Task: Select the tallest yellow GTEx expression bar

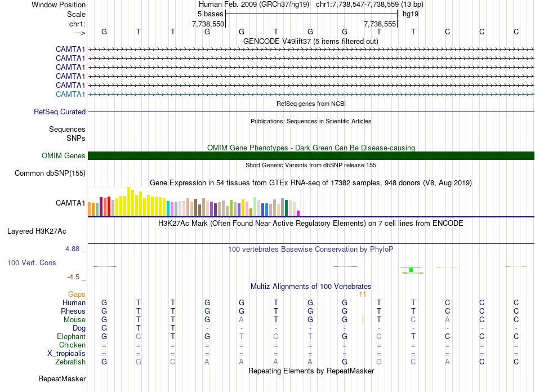Action: [x=128, y=201]
